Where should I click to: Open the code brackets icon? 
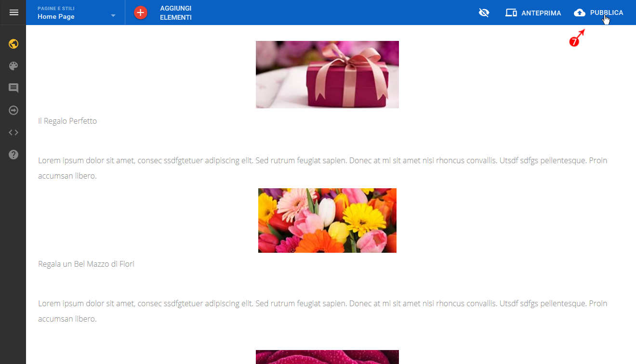[13, 132]
